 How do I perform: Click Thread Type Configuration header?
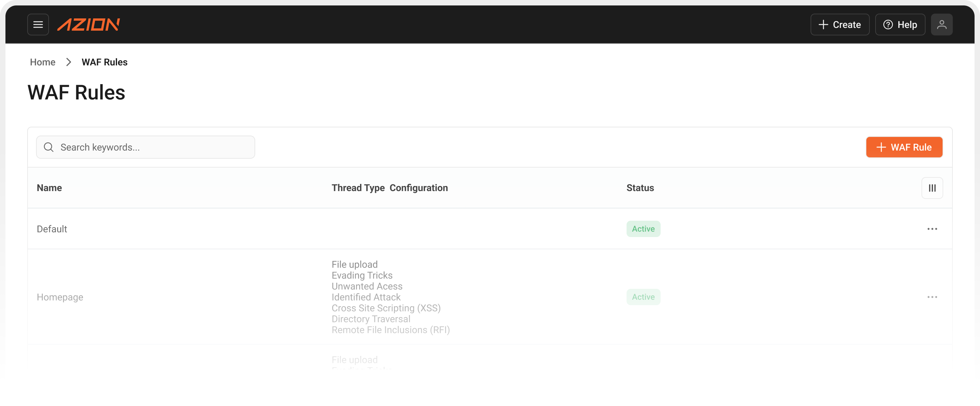click(390, 188)
